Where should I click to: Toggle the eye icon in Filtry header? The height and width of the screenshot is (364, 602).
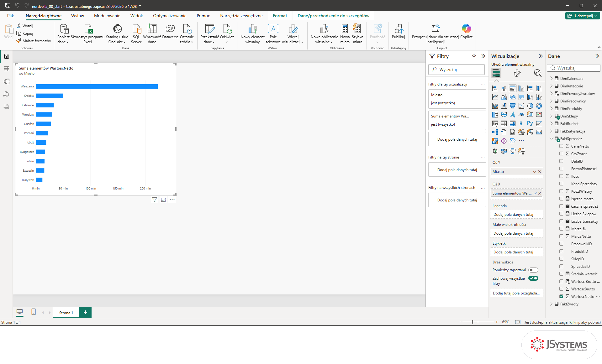tap(474, 56)
